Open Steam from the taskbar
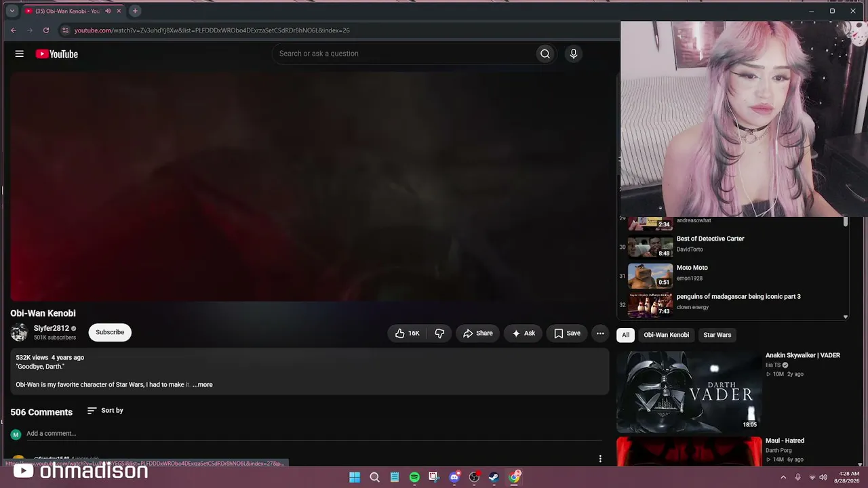This screenshot has width=868, height=488. [494, 477]
